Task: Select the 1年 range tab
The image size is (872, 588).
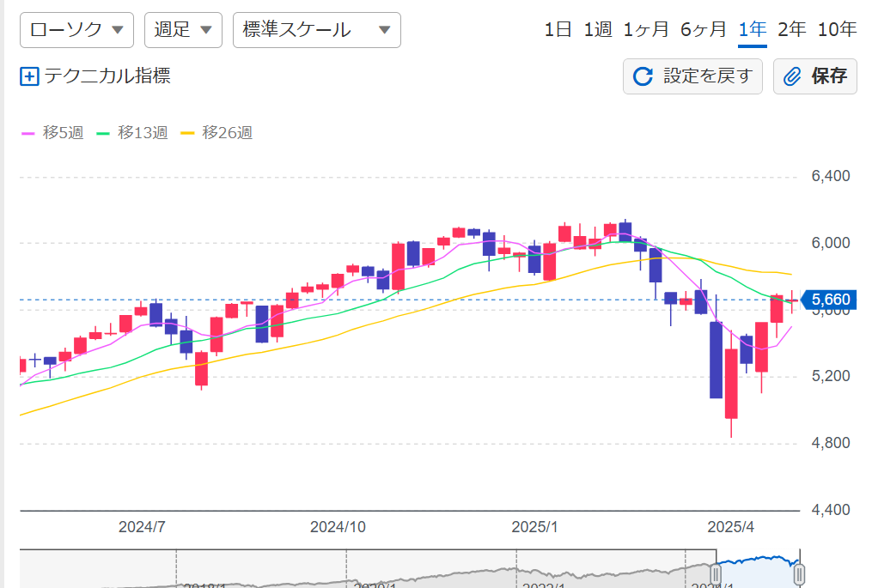Action: pos(753,29)
